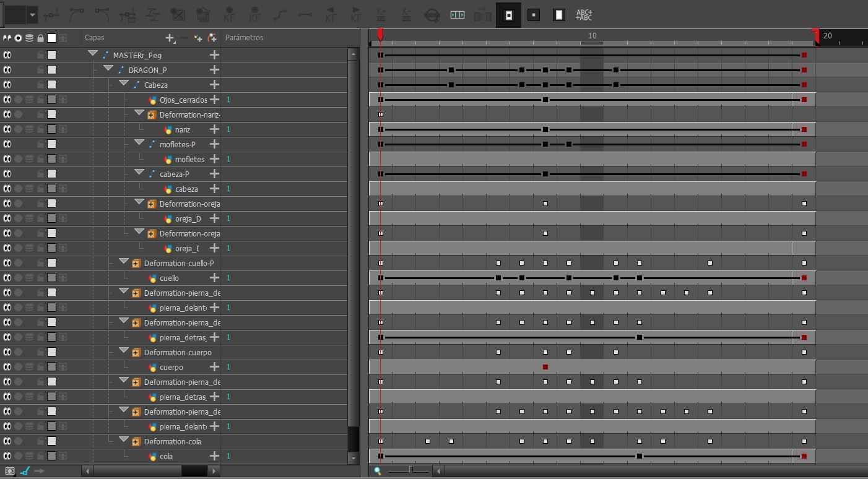The height and width of the screenshot is (479, 868).
Task: Click the layer list scroll-down arrow
Action: click(x=354, y=458)
